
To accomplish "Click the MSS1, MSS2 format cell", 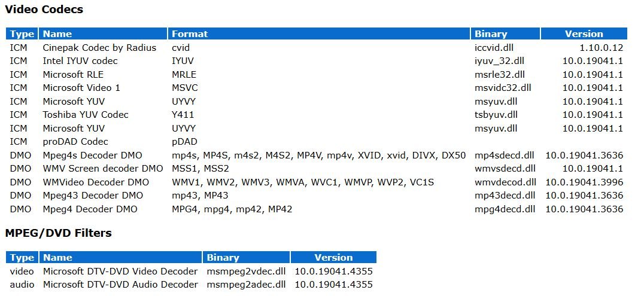I will (x=200, y=168).
